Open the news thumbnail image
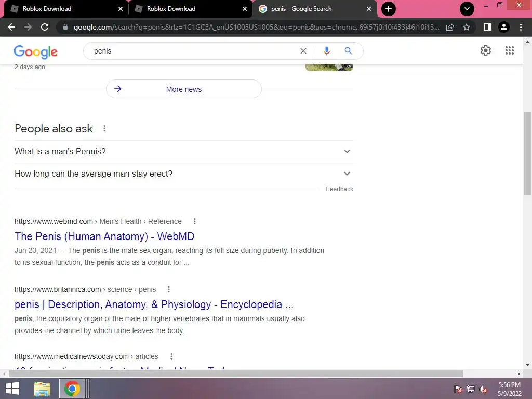The image size is (532, 399). tap(329, 67)
